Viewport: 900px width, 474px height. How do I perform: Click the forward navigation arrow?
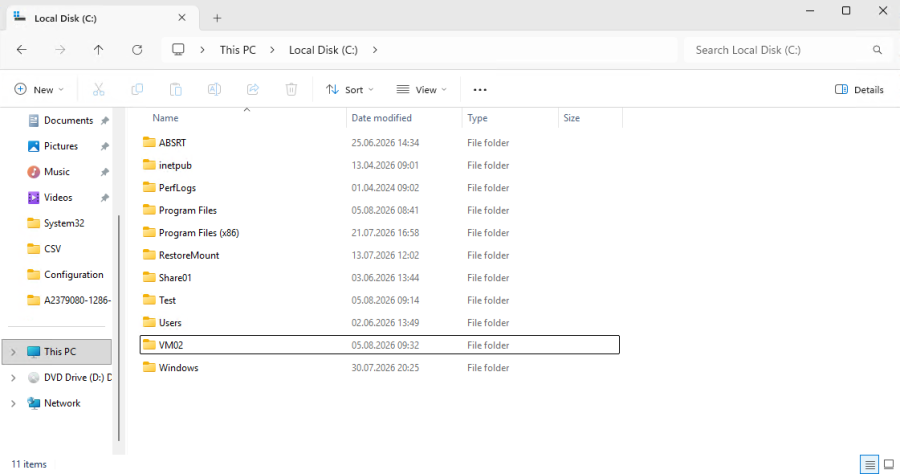click(x=60, y=50)
